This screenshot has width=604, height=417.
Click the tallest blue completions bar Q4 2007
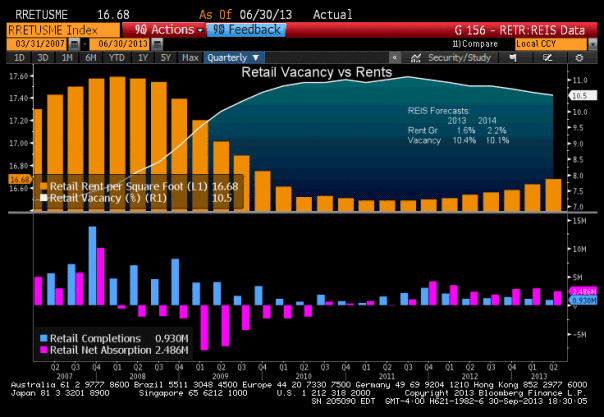pos(92,266)
